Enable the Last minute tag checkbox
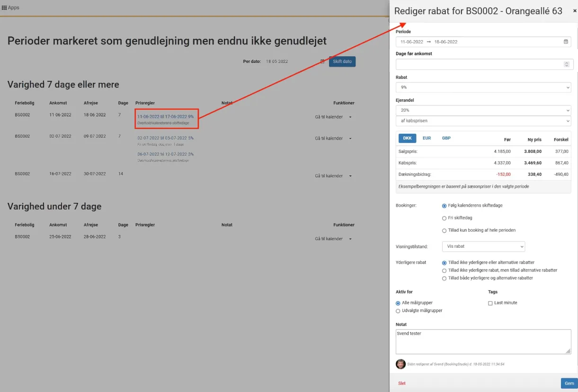 click(x=490, y=303)
